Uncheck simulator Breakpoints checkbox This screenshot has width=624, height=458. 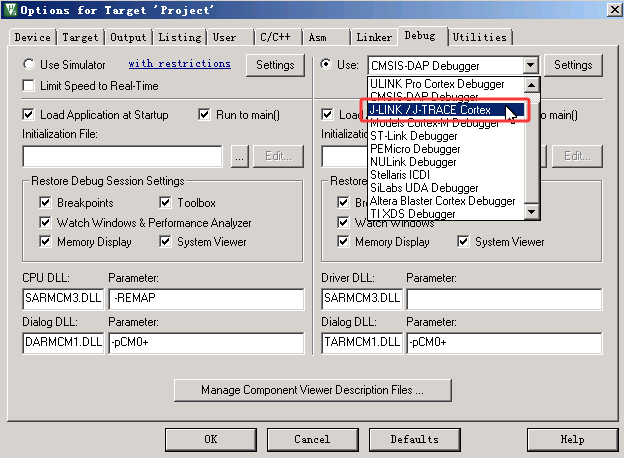(x=45, y=203)
